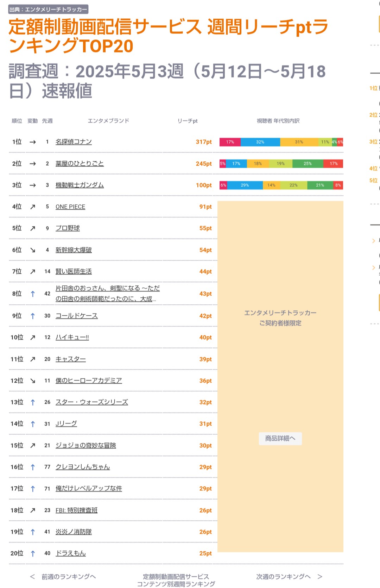The image size is (380, 588).
Task: Open the 僕のヒーローアカデミア link
Action: (x=89, y=381)
